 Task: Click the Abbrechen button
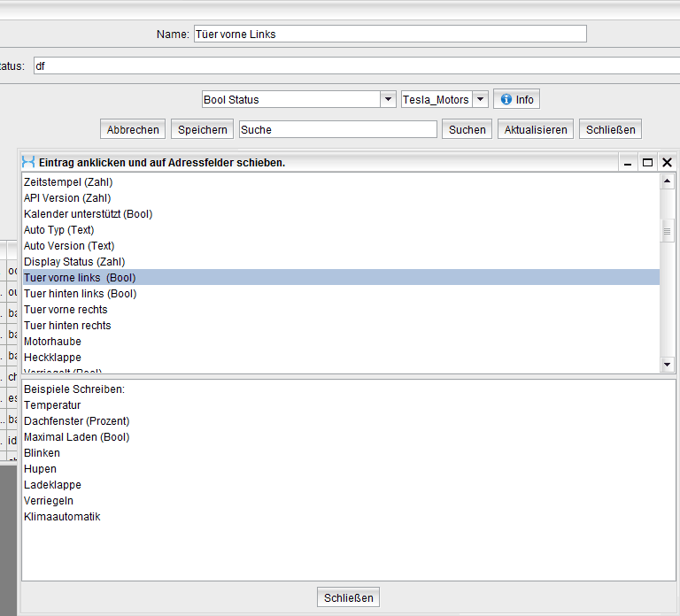[x=133, y=129]
